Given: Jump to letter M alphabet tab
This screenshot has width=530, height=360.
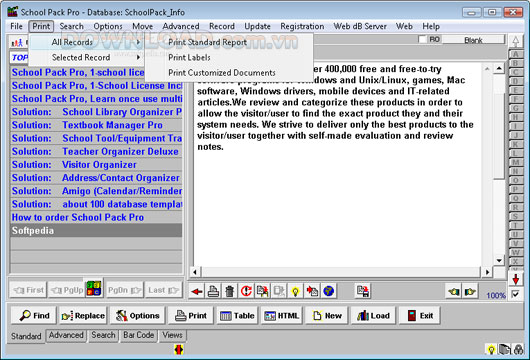Looking at the screenshot, I should [x=515, y=162].
